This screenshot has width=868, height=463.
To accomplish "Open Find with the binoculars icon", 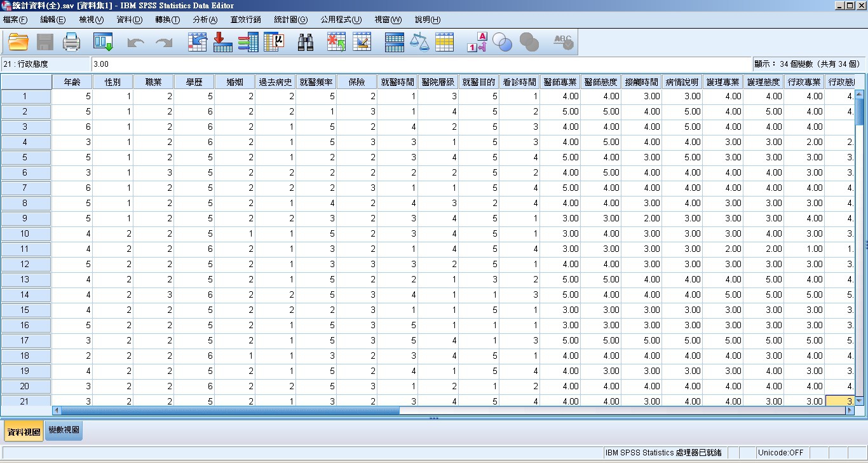I will [306, 43].
